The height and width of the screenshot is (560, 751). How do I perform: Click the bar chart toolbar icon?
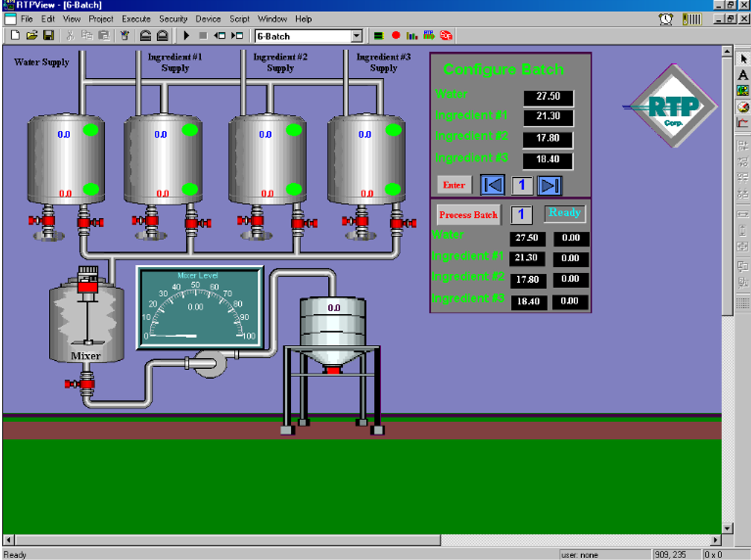(412, 36)
